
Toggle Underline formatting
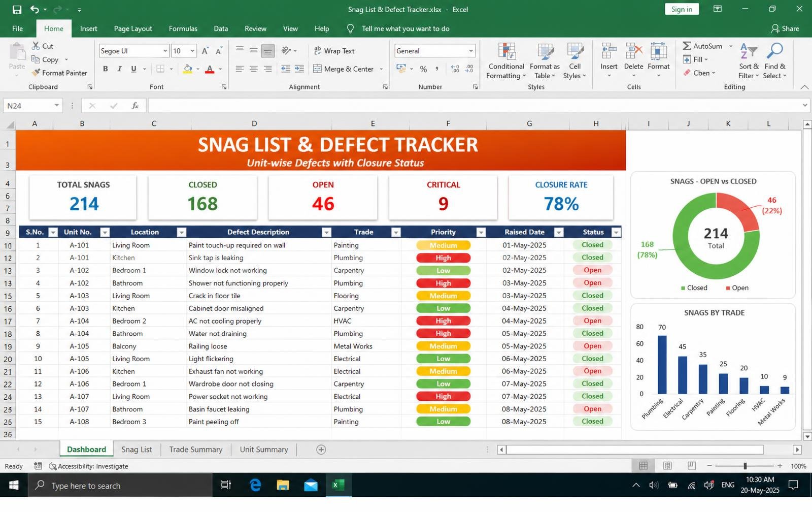[133, 69]
